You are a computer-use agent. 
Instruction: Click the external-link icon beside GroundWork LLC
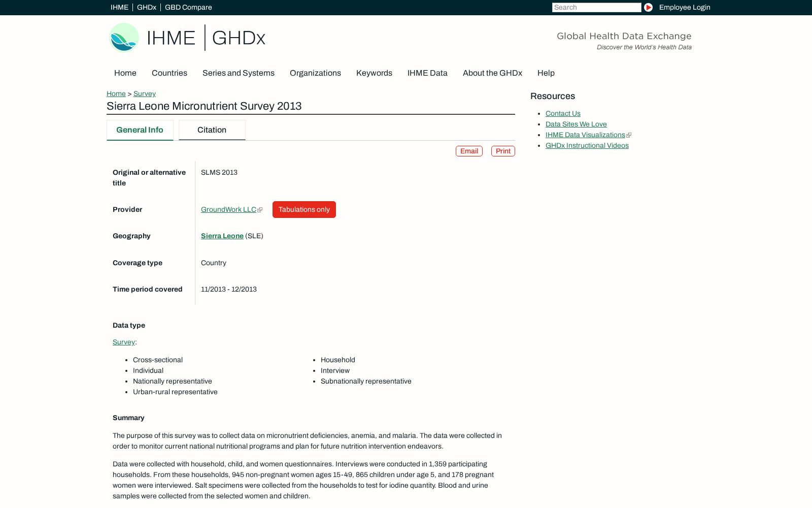tap(260, 210)
